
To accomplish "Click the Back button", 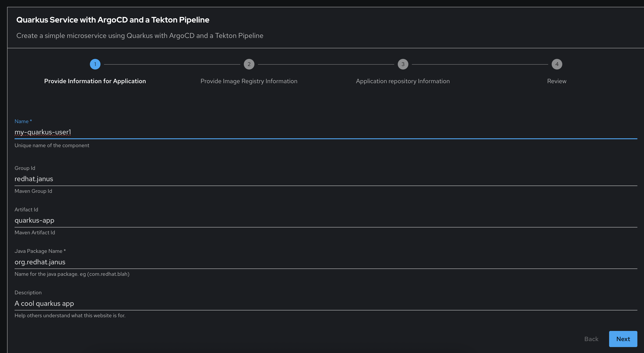I will coord(591,339).
